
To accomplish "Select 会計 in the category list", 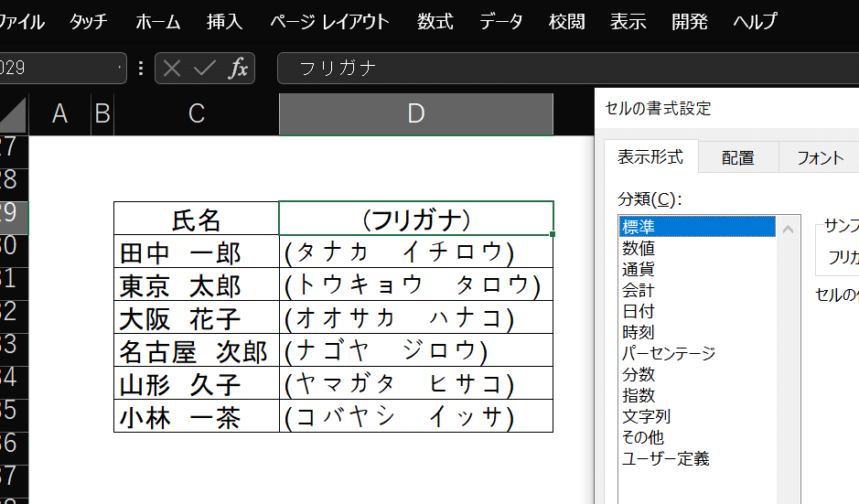I will [x=697, y=290].
